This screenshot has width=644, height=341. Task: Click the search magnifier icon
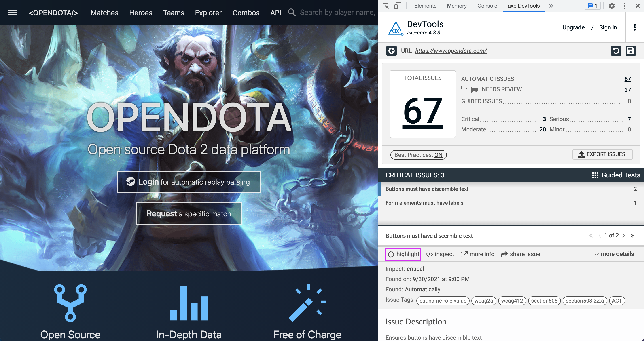[292, 13]
